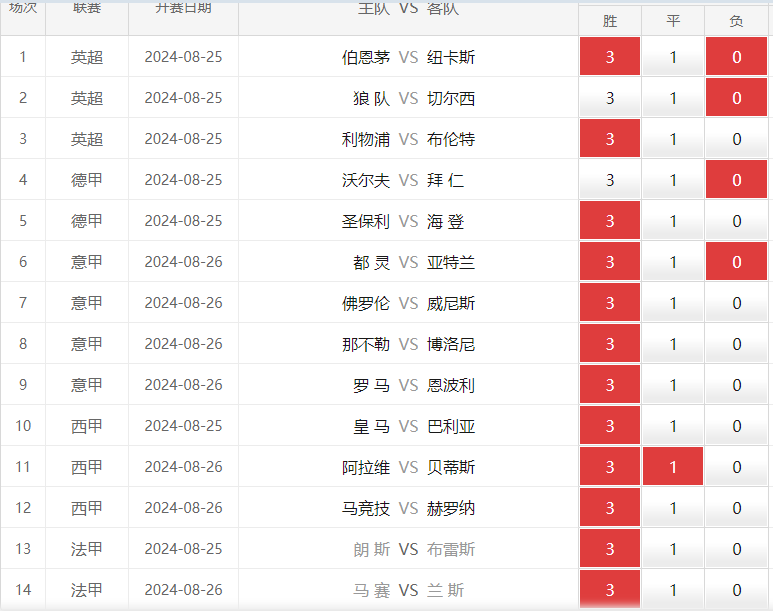Viewport: 773px width, 611px height.
Task: Toggle win (3) for 佛罗伦 vs 威尼斯
Action: point(610,302)
